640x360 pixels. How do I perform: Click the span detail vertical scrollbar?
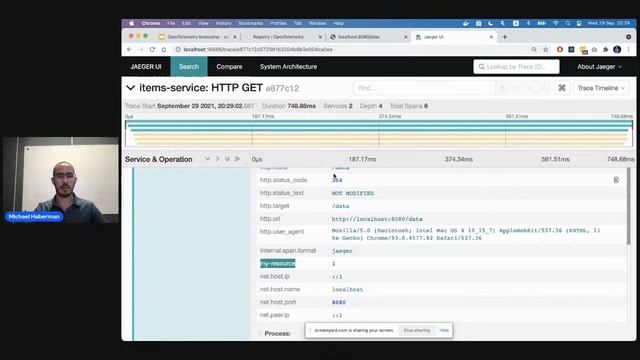point(629,206)
